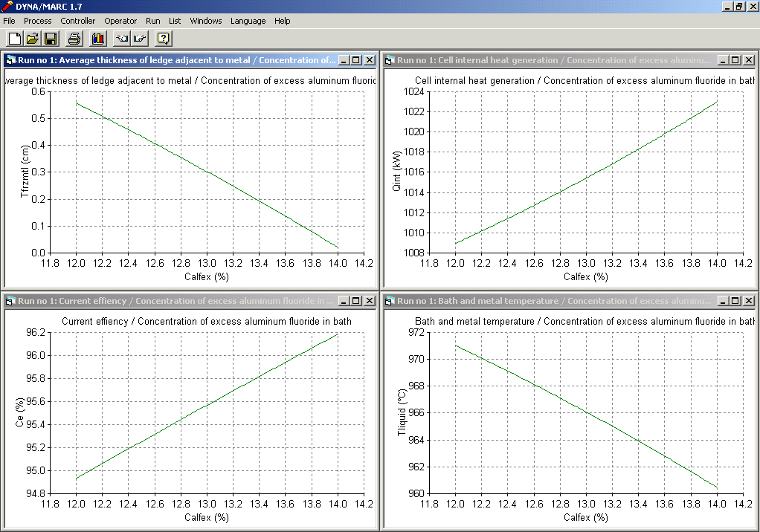This screenshot has height=532, width=760.
Task: Open the Language menu
Action: (248, 21)
